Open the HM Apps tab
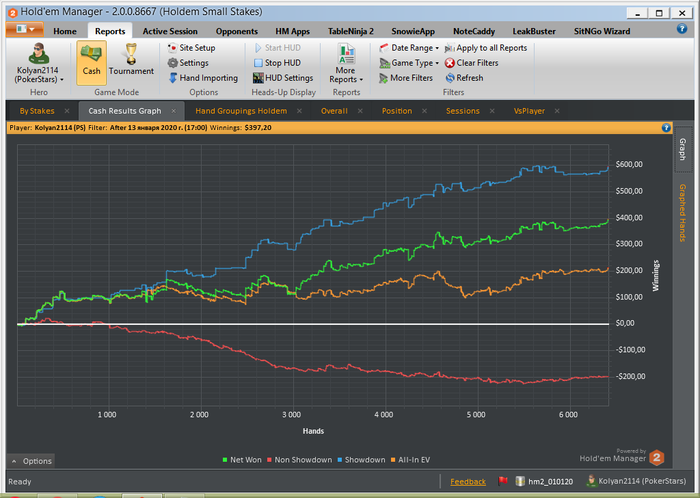The height and width of the screenshot is (498, 700). click(x=292, y=31)
